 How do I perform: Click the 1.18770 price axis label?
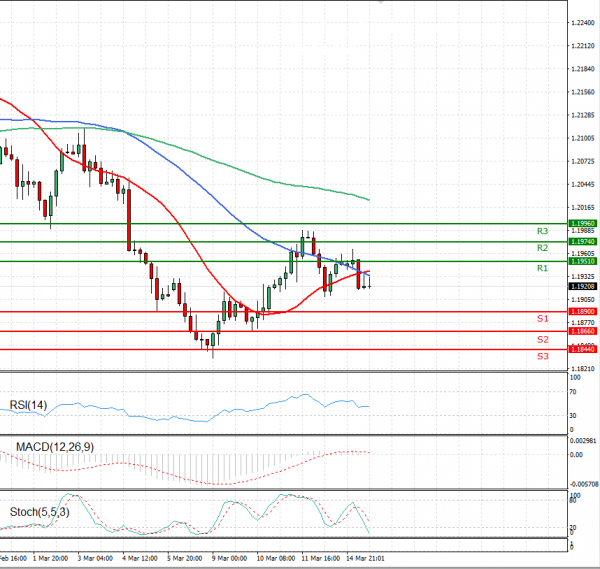tap(583, 323)
